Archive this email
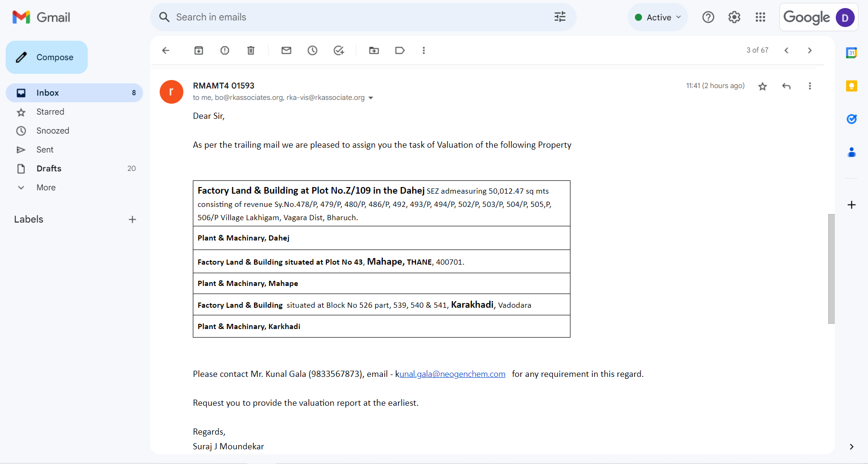Screen dimensions: 868x464 click(199, 50)
